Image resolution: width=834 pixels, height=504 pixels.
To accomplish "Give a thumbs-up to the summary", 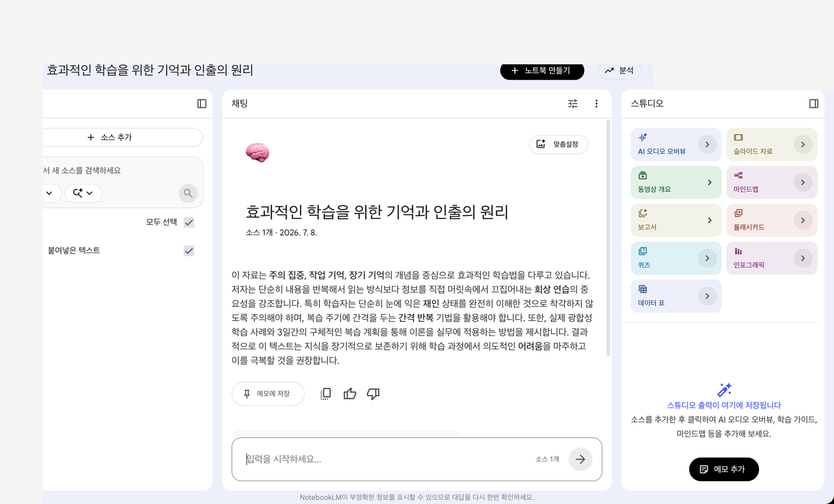I will tap(349, 394).
